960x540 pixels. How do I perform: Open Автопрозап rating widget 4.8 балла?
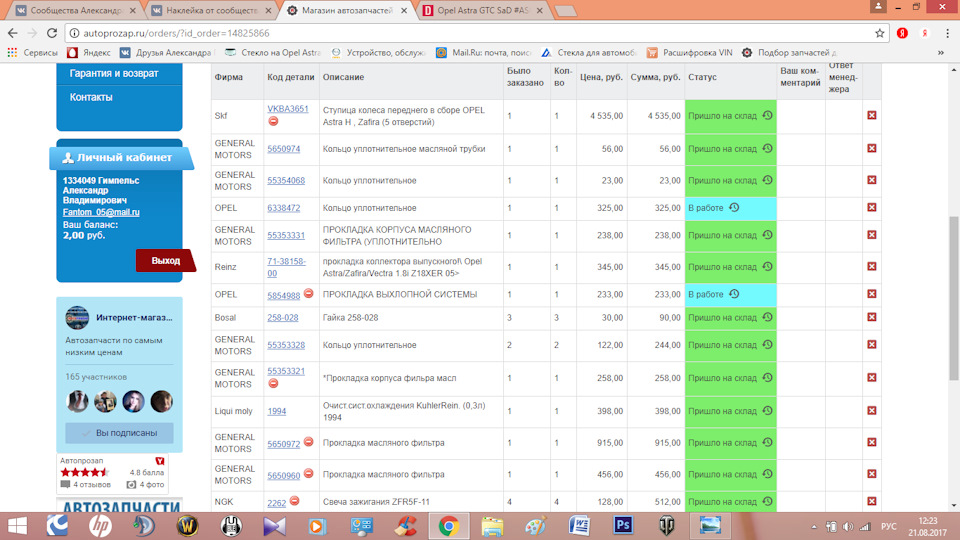112,473
